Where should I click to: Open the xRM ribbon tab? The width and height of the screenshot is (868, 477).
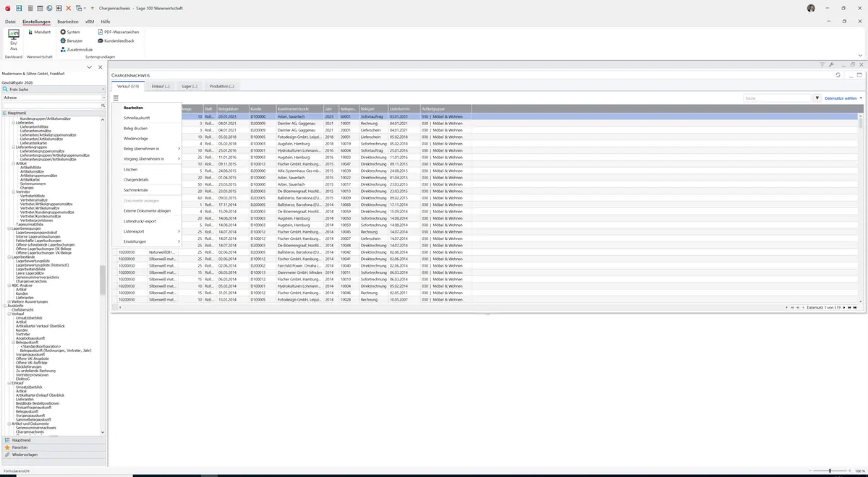[x=90, y=22]
